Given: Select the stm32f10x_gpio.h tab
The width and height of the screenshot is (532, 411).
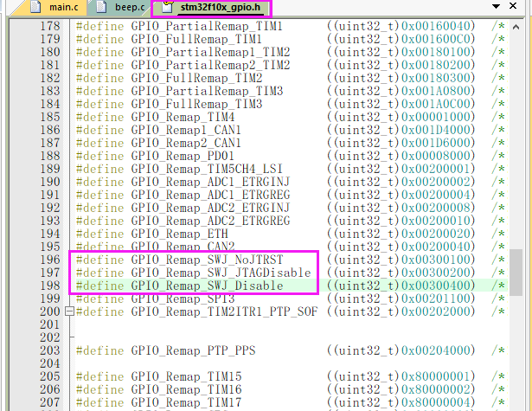Looking at the screenshot, I should 211,8.
